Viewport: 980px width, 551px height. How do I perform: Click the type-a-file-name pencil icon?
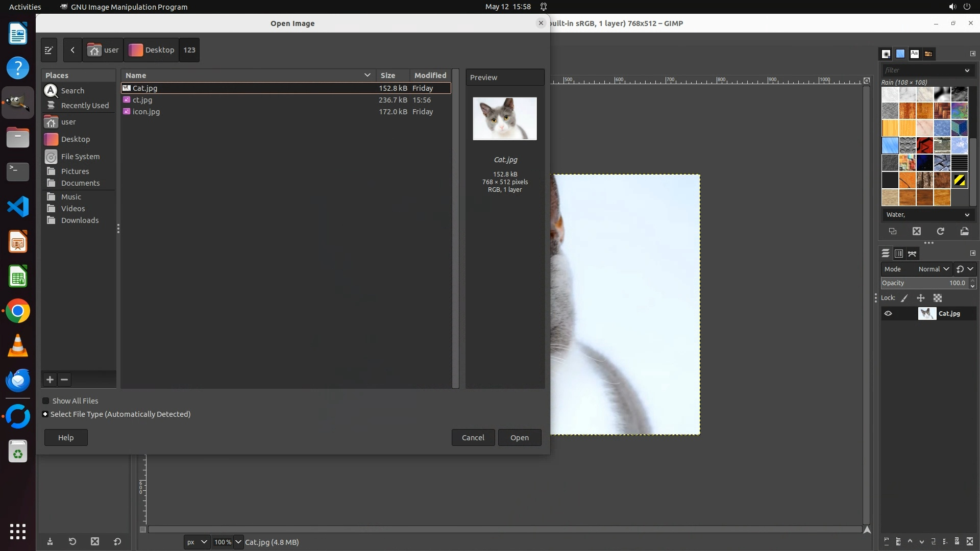[x=49, y=50]
